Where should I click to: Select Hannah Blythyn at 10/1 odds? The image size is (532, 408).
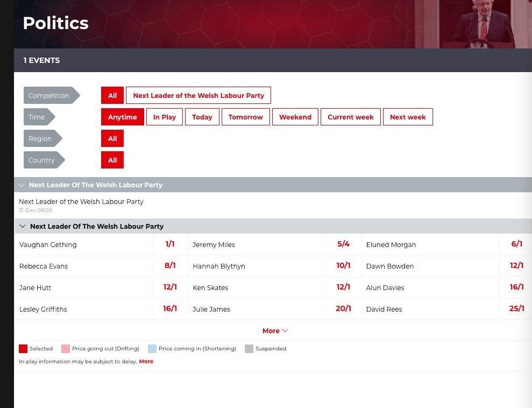(x=343, y=265)
